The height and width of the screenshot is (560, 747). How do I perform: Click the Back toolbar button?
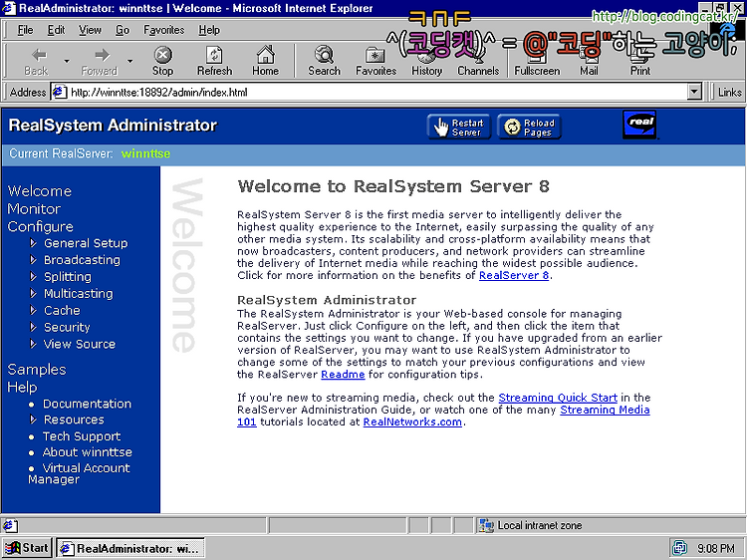point(36,62)
